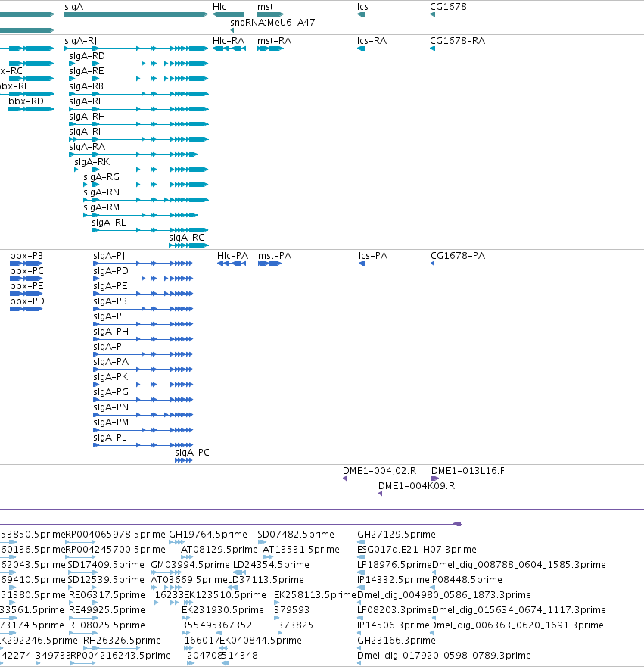The image size is (644, 667).
Task: Click the slgA-RN transcript label
Action: [x=101, y=192]
